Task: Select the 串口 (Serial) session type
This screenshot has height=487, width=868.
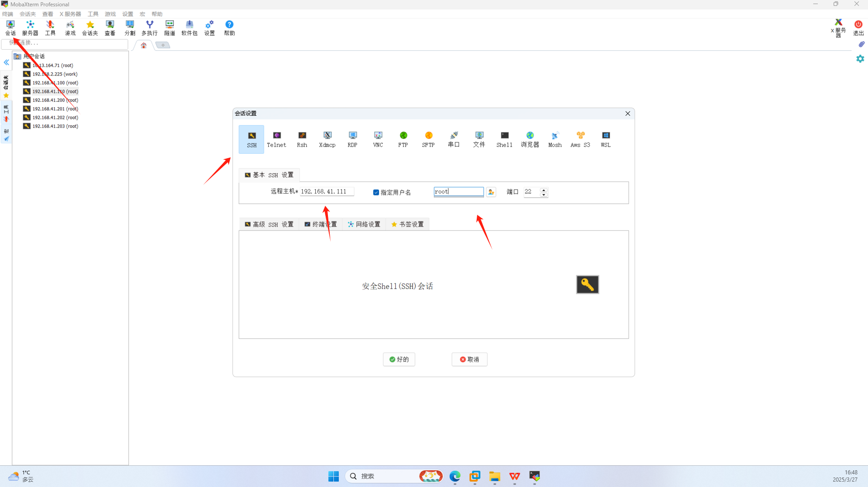Action: tap(454, 139)
